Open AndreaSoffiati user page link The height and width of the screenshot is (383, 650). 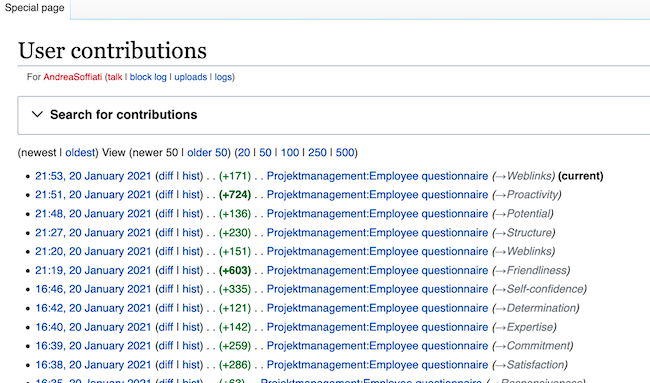[x=73, y=77]
